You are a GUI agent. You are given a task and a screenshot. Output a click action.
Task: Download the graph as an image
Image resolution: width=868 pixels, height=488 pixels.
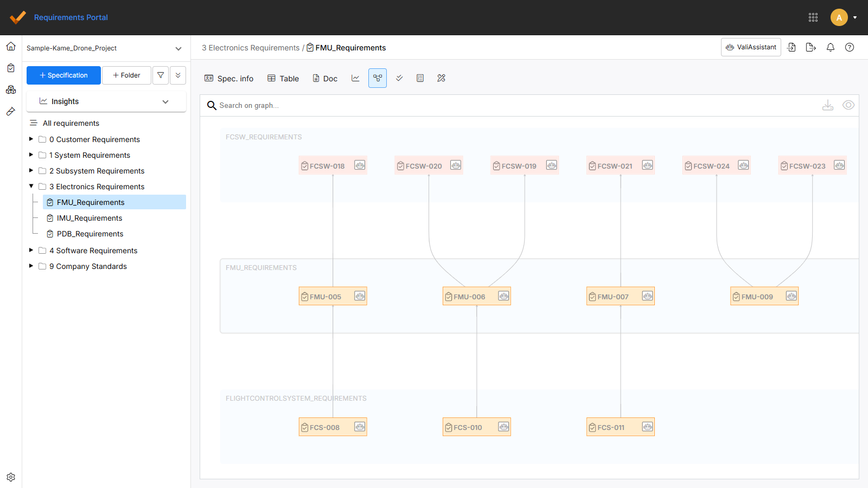(828, 105)
